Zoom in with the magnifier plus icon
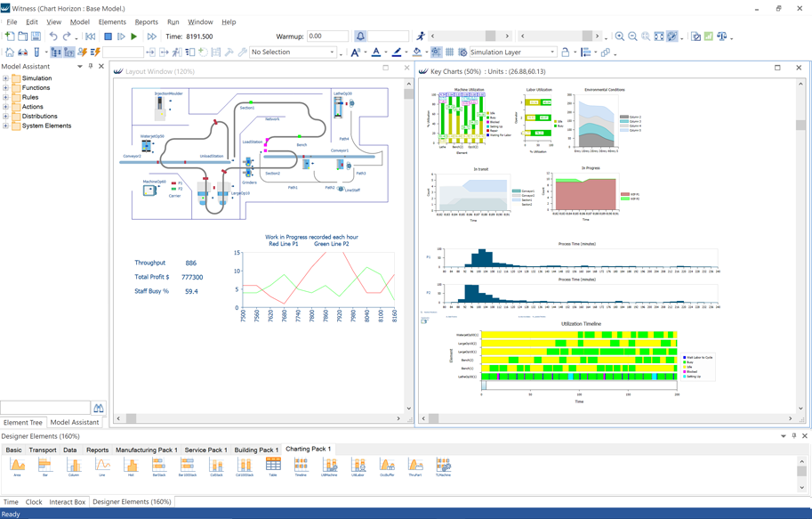The height and width of the screenshot is (519, 812). [x=619, y=36]
